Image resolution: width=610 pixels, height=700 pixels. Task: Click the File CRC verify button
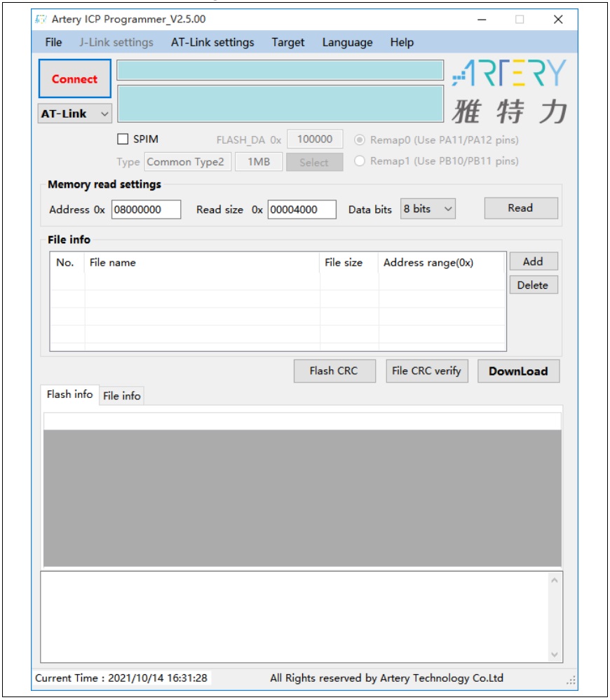click(x=427, y=371)
